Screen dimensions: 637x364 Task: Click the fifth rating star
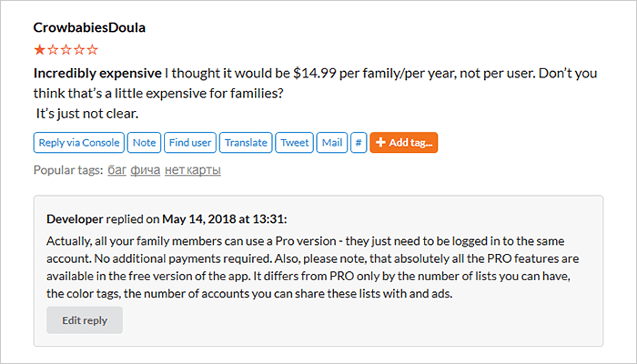point(93,50)
